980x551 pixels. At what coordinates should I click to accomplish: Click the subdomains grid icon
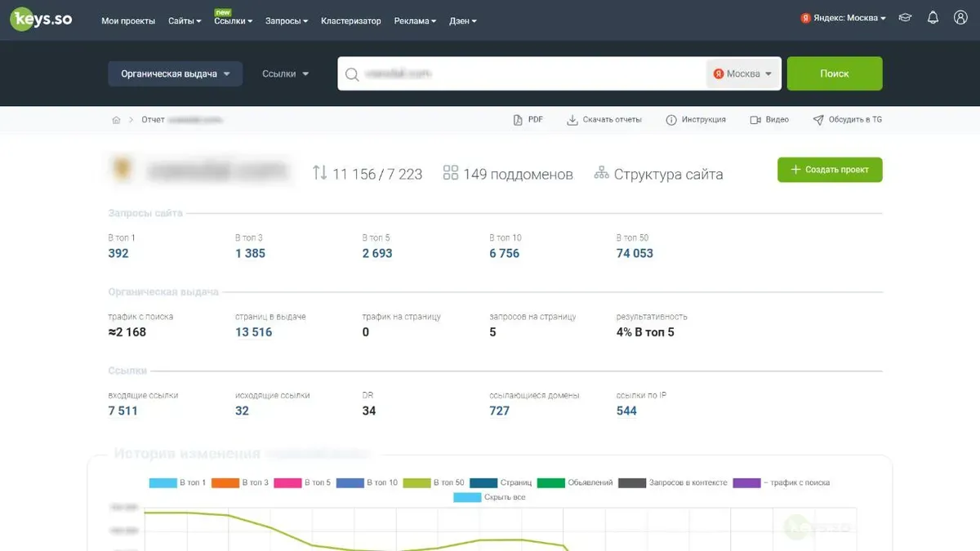tap(450, 173)
